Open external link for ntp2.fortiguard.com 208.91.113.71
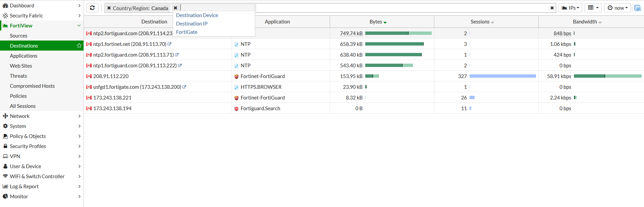 [x=177, y=55]
